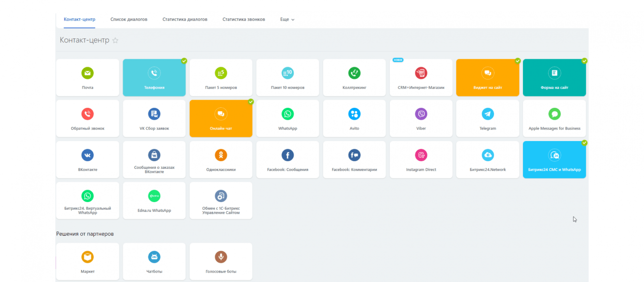Open Edna.ru WhatsApp icon
Image resolution: width=644 pixels, height=282 pixels.
154,196
